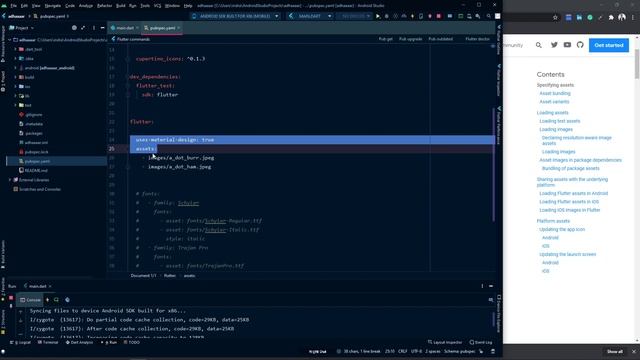Click the back arrow icon in navigation bar

click(x=4, y=16)
